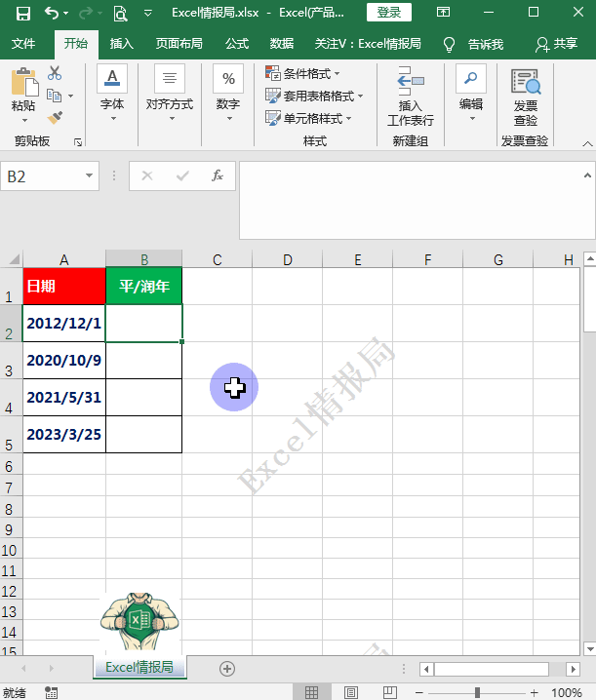Add a new sheet with plus icon
Viewport: 596px width, 700px height.
227,669
